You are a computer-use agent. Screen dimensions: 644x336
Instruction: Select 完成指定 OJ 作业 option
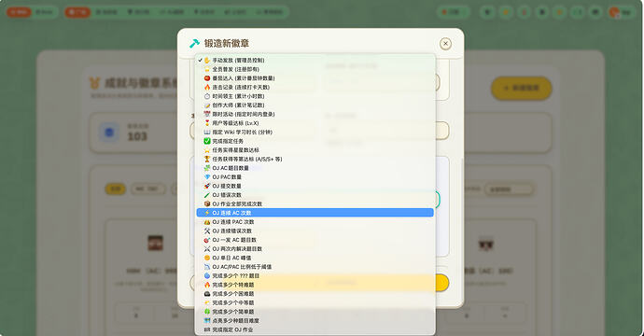315,329
